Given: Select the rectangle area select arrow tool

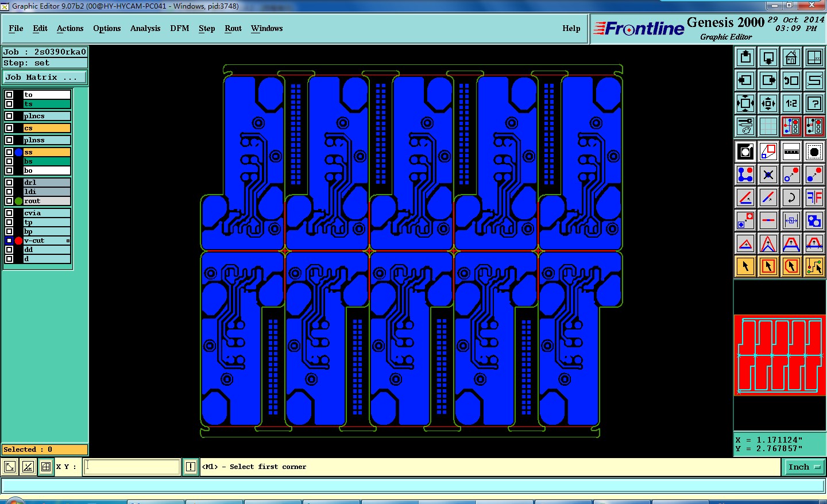Looking at the screenshot, I should click(768, 266).
